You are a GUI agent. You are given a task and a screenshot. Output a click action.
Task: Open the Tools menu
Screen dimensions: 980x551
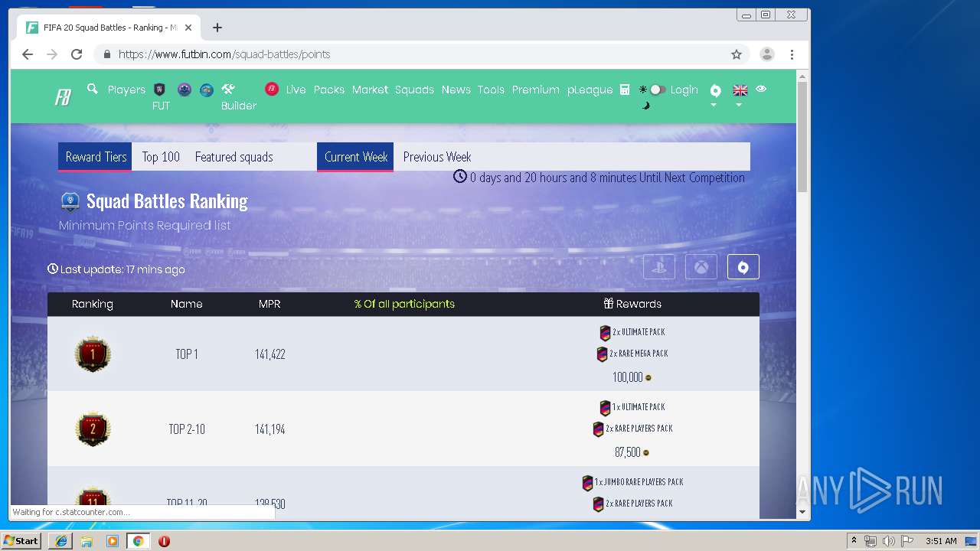point(491,90)
